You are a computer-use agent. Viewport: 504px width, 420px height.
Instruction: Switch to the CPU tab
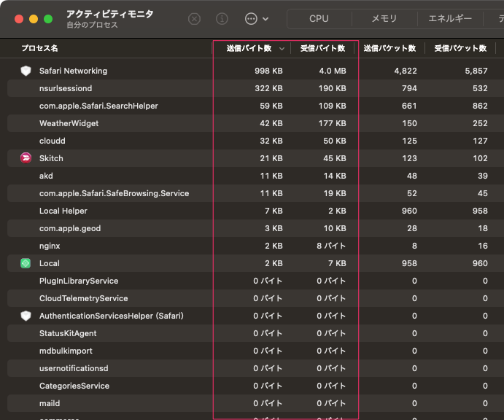pos(319,19)
